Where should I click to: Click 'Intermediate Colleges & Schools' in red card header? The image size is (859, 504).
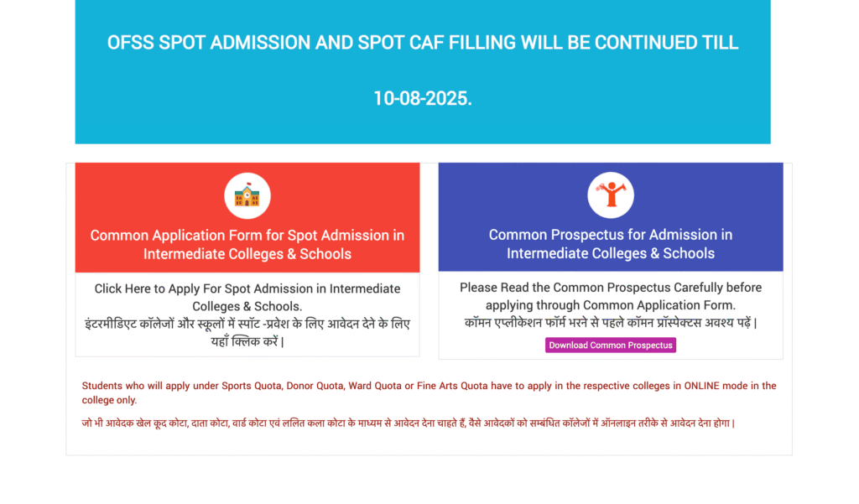click(247, 254)
